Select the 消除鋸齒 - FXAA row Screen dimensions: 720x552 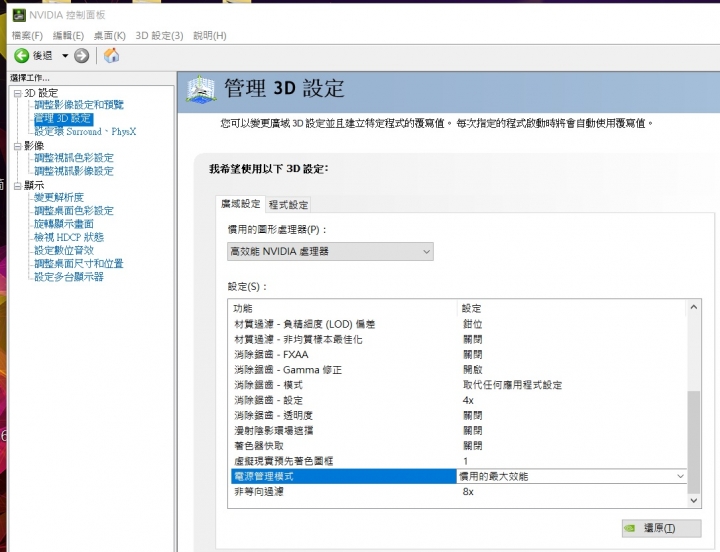(458, 355)
